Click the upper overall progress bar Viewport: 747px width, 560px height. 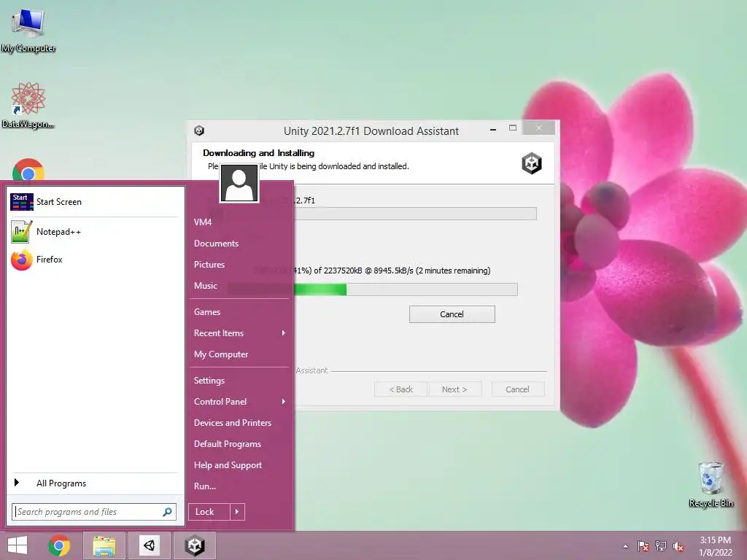415,214
